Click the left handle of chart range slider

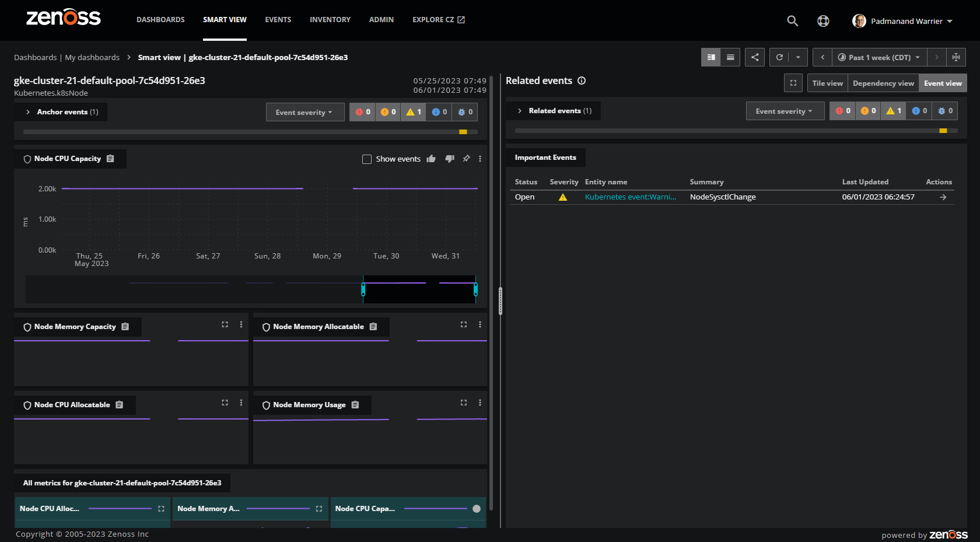[x=363, y=289]
